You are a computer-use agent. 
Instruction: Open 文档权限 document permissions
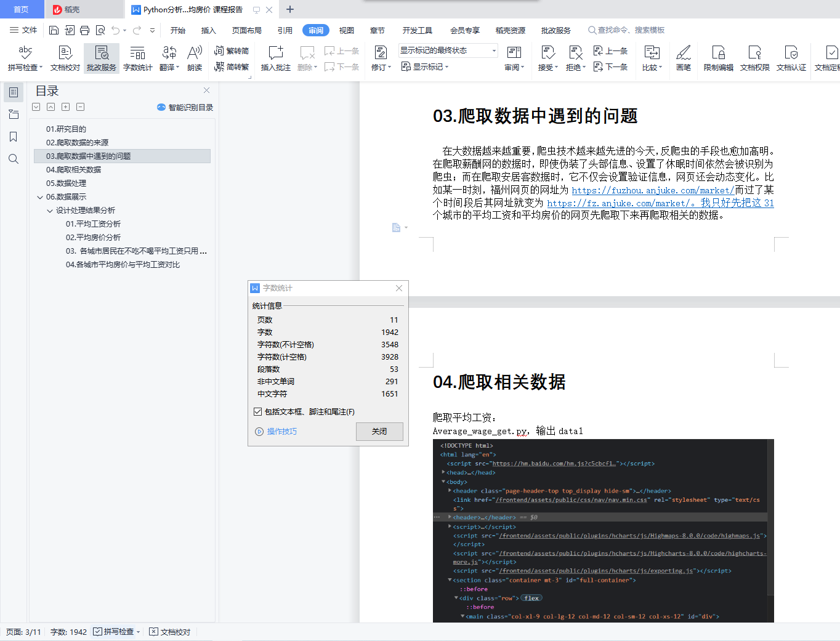(755, 58)
